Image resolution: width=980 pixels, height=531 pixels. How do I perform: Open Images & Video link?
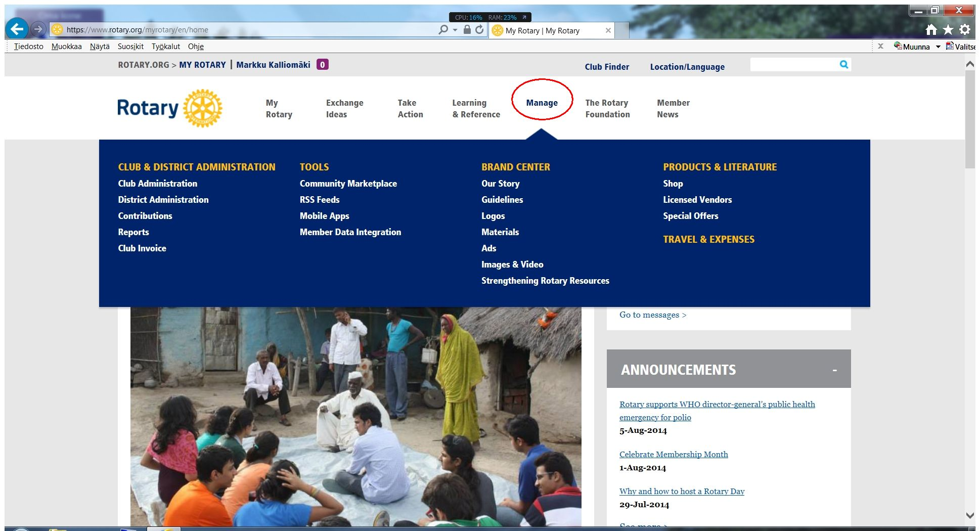tap(512, 264)
